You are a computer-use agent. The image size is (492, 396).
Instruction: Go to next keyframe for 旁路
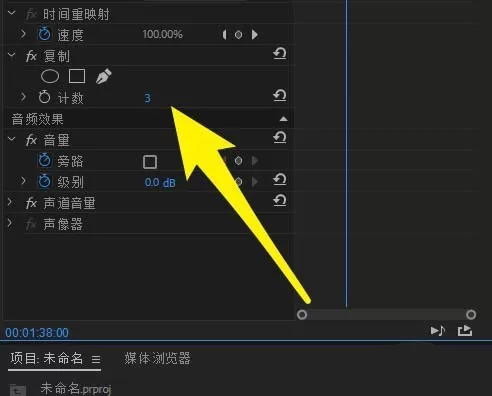[255, 161]
